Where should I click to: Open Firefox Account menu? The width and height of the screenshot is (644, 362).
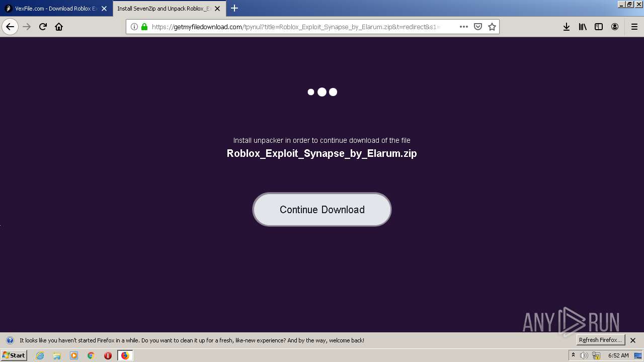615,27
